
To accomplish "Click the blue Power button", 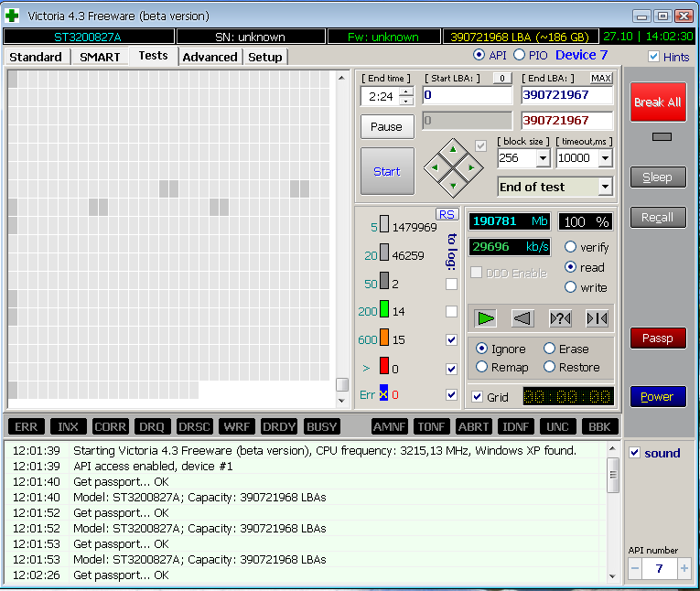I will [658, 396].
